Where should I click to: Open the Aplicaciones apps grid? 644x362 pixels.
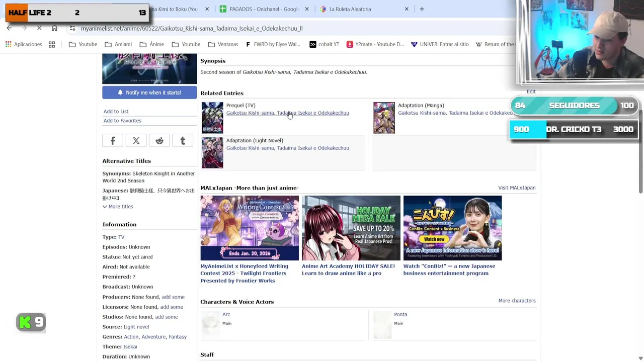coord(24,44)
